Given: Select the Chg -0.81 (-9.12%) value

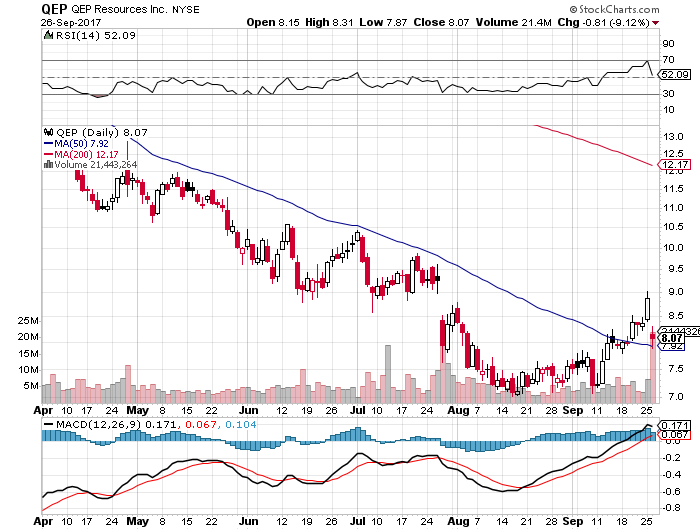Looking at the screenshot, I should [645, 20].
